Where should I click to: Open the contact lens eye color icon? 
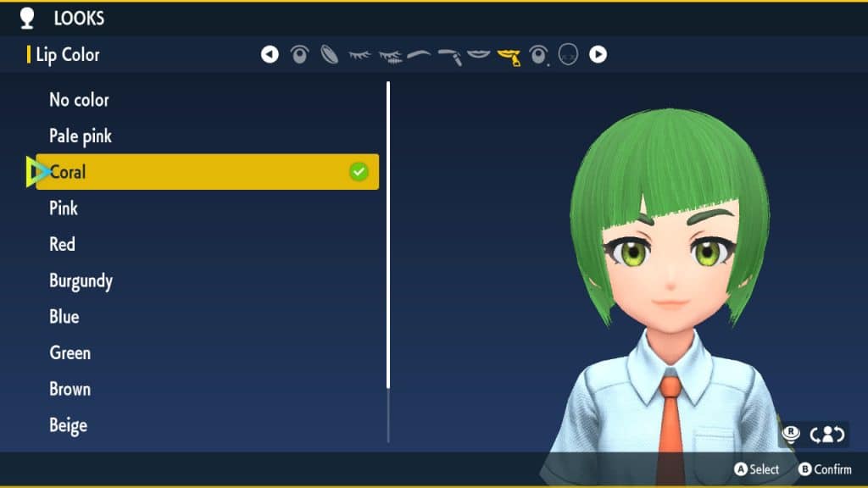[330, 54]
